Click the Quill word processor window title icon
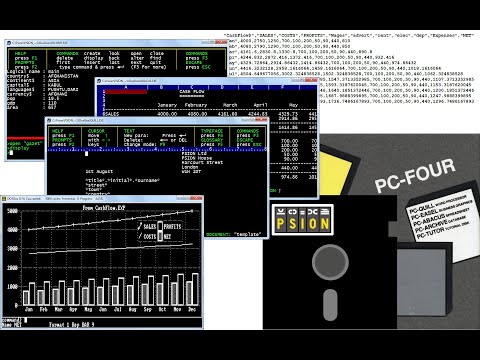 (49, 120)
